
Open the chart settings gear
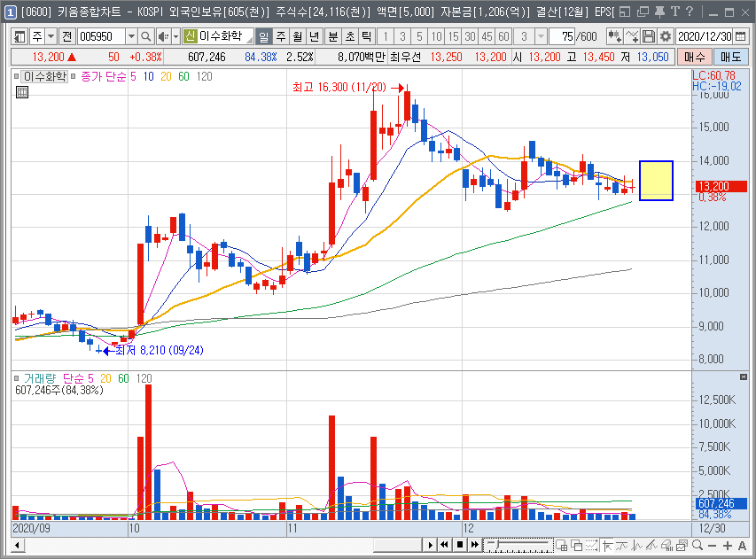(666, 36)
